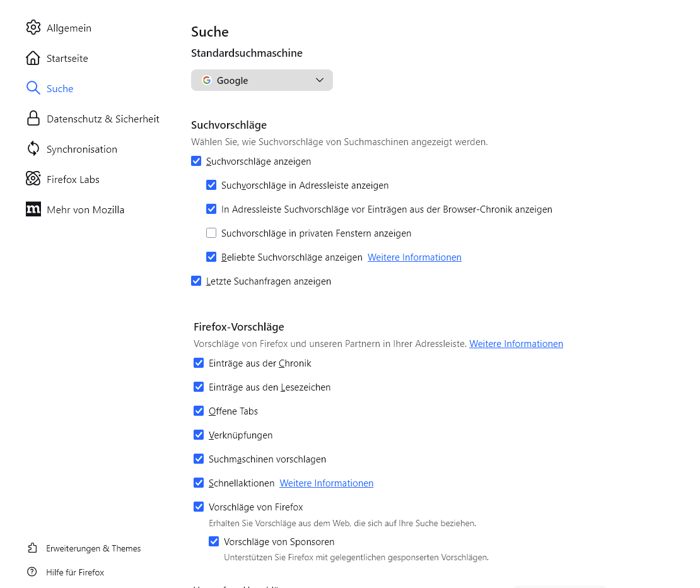Toggle the Einträge aus der Chronik checkbox

click(x=199, y=363)
